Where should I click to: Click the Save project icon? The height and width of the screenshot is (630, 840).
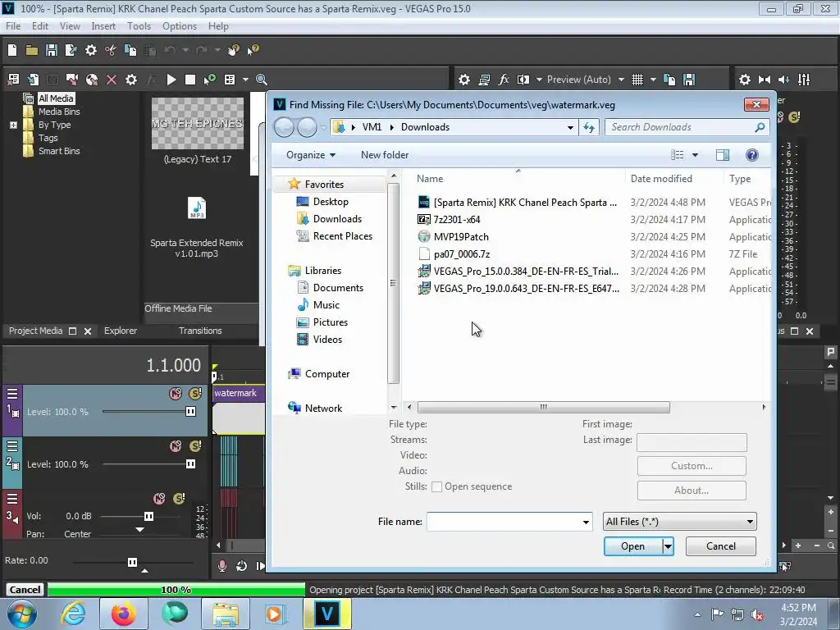pos(52,50)
